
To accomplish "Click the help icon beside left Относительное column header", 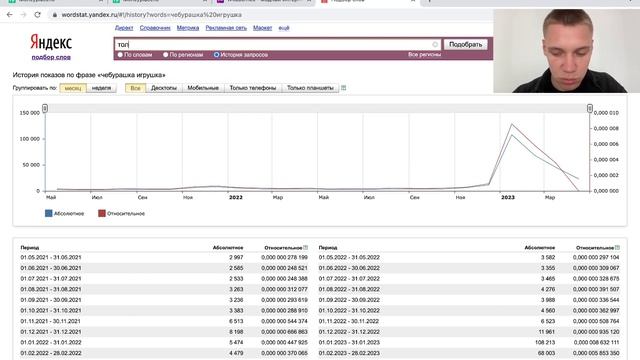I will click(x=305, y=247).
